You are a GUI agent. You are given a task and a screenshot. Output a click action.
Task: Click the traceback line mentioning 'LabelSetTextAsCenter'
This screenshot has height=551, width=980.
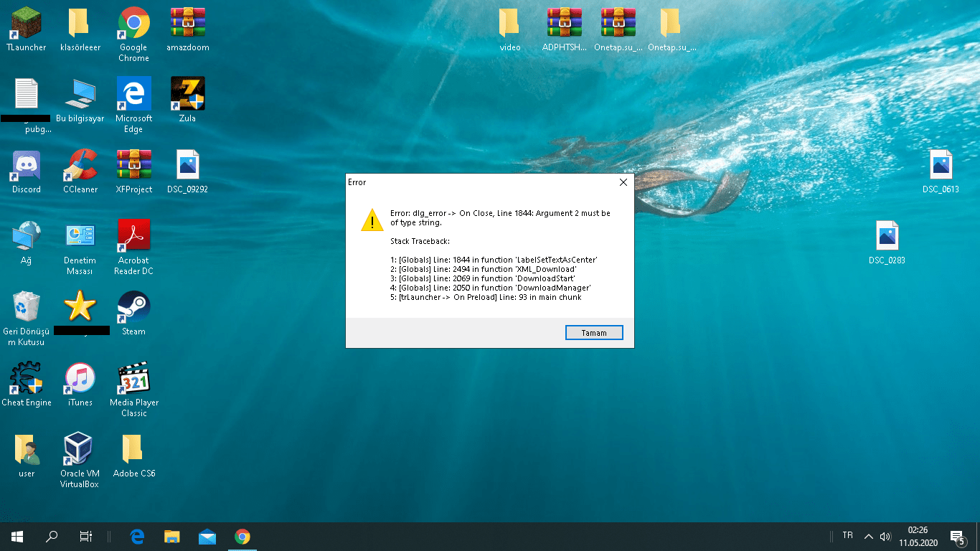click(494, 260)
